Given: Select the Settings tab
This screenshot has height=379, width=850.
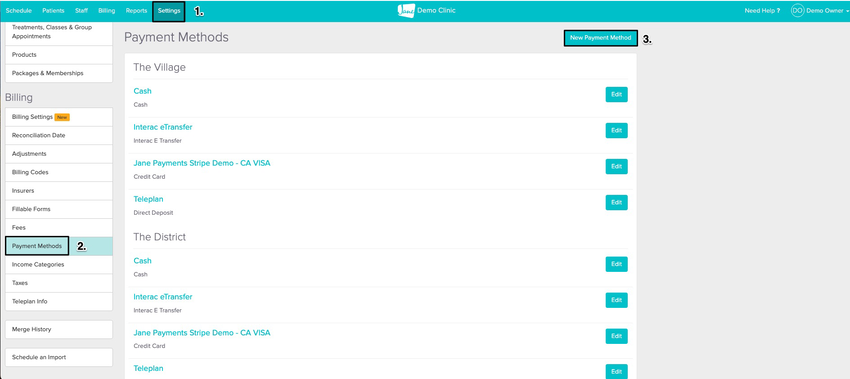Looking at the screenshot, I should click(169, 11).
